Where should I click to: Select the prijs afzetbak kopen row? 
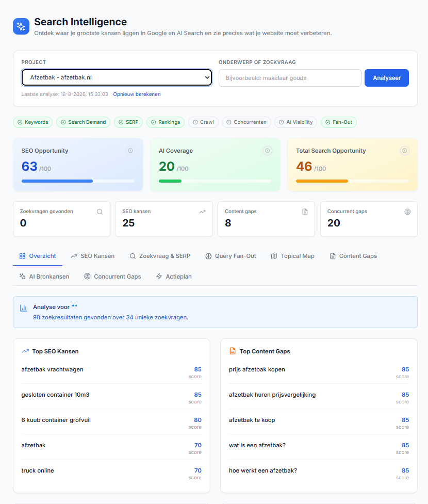319,372
